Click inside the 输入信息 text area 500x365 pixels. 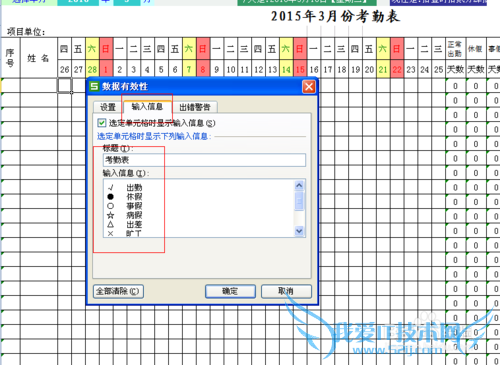pyautogui.click(x=199, y=208)
